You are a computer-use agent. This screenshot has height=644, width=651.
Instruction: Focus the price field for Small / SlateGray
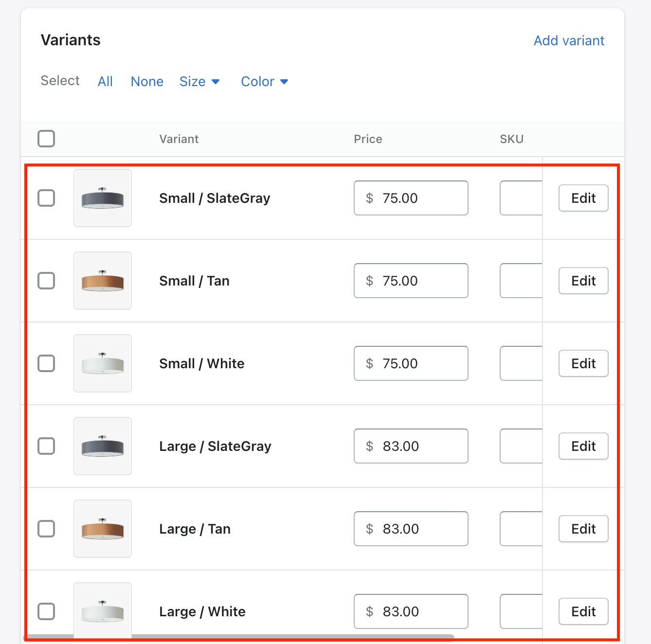(411, 198)
